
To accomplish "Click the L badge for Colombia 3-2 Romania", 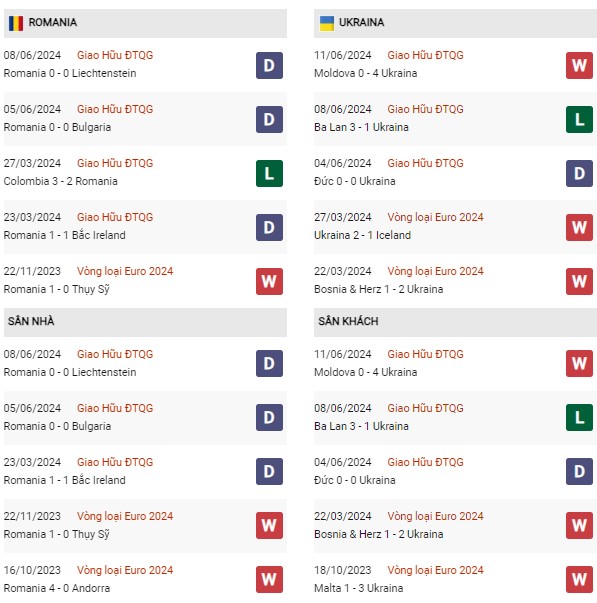I will click(x=269, y=173).
